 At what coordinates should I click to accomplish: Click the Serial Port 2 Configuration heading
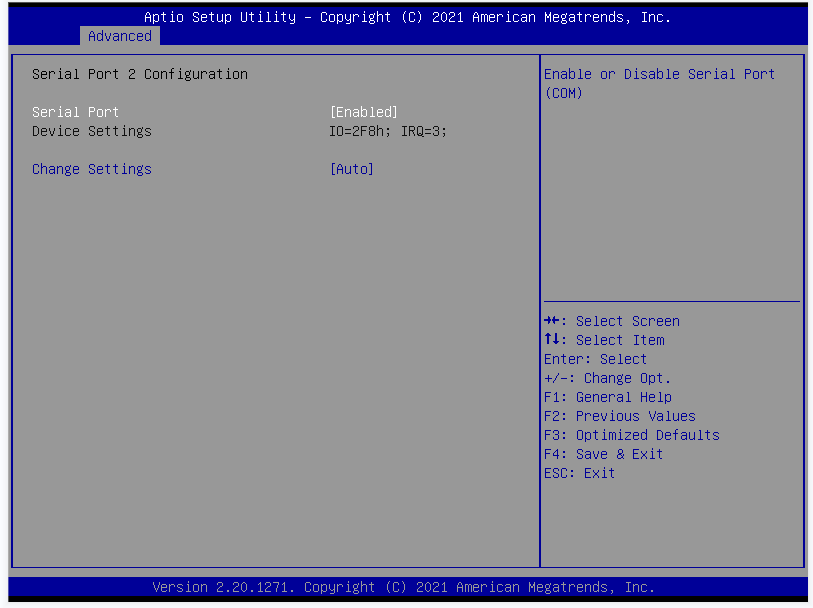139,74
